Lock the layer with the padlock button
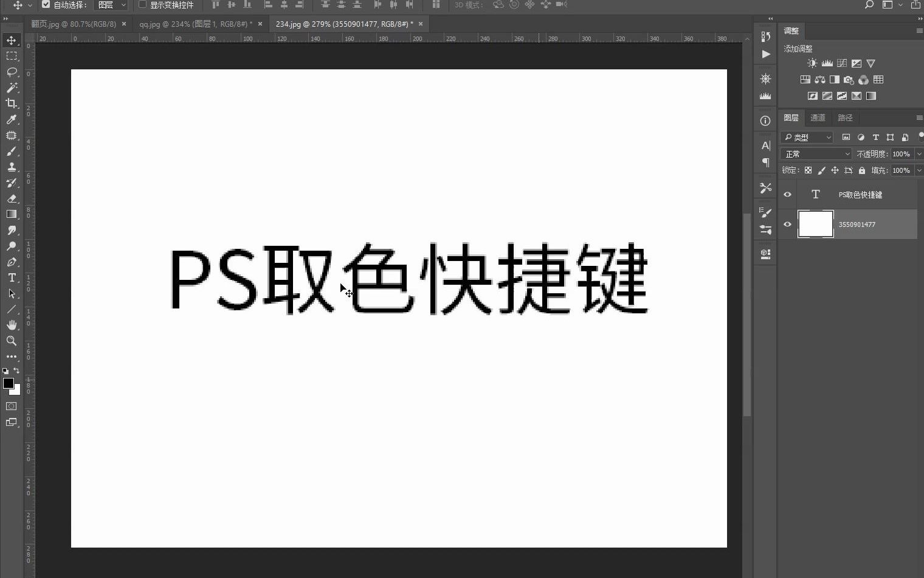The height and width of the screenshot is (578, 924). [x=861, y=170]
